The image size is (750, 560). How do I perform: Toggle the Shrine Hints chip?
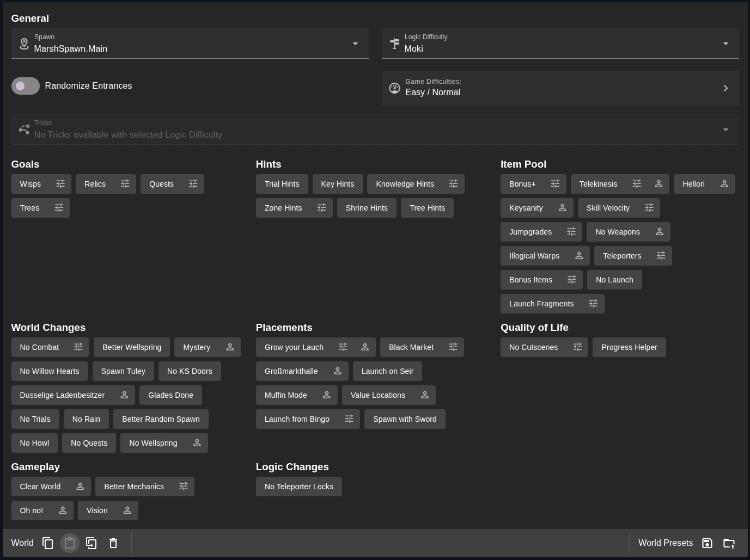(367, 208)
